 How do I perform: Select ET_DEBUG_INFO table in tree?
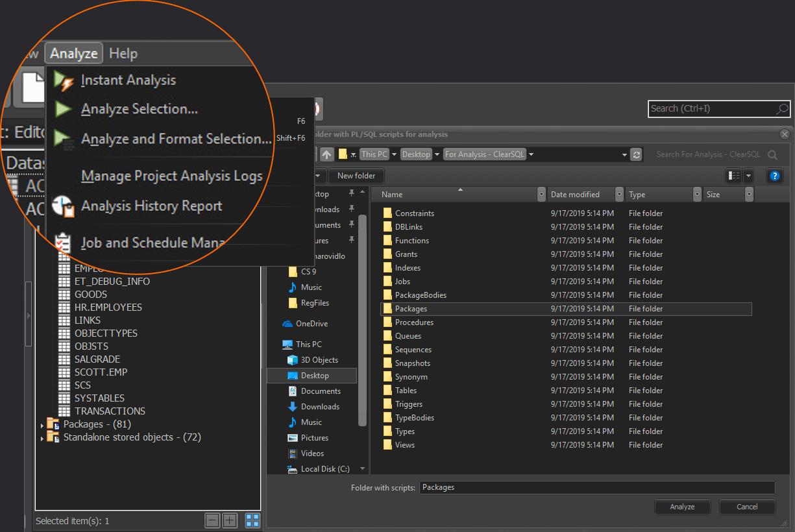click(112, 282)
